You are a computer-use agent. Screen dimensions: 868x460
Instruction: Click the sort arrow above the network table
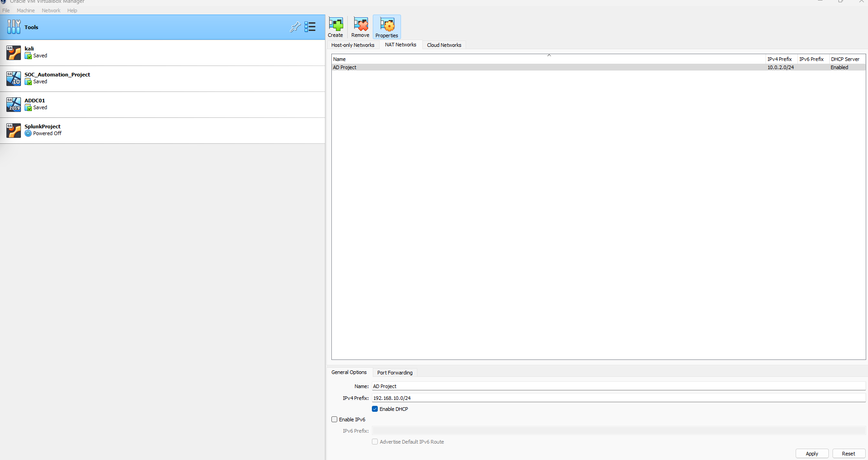click(x=549, y=55)
